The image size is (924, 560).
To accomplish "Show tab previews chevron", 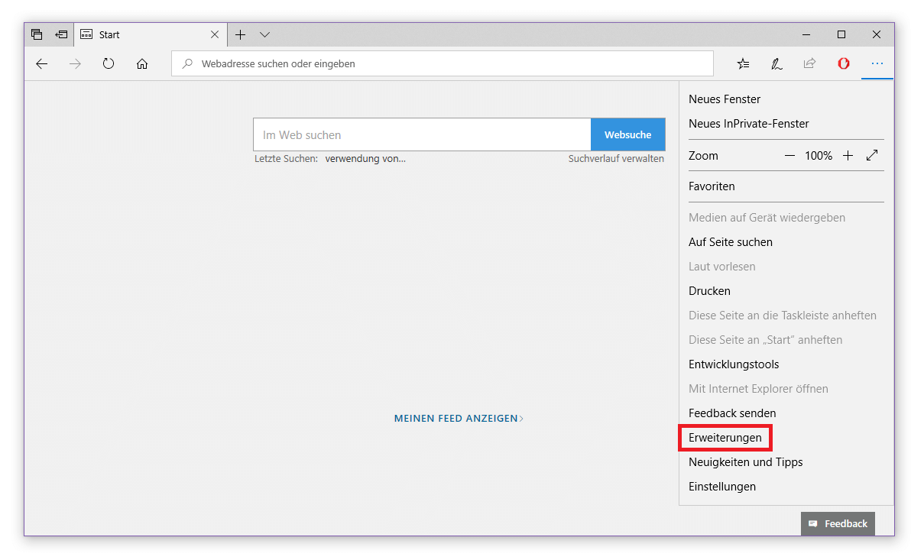I will (x=264, y=34).
